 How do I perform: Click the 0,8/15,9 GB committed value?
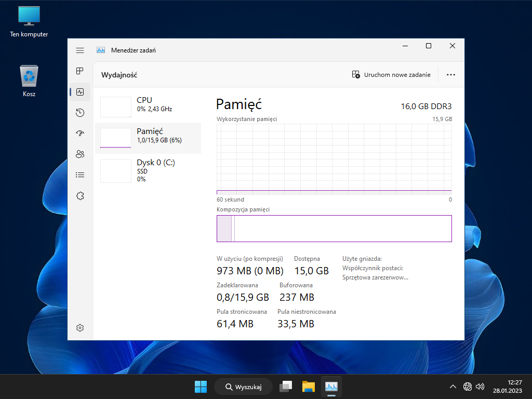[x=243, y=297]
